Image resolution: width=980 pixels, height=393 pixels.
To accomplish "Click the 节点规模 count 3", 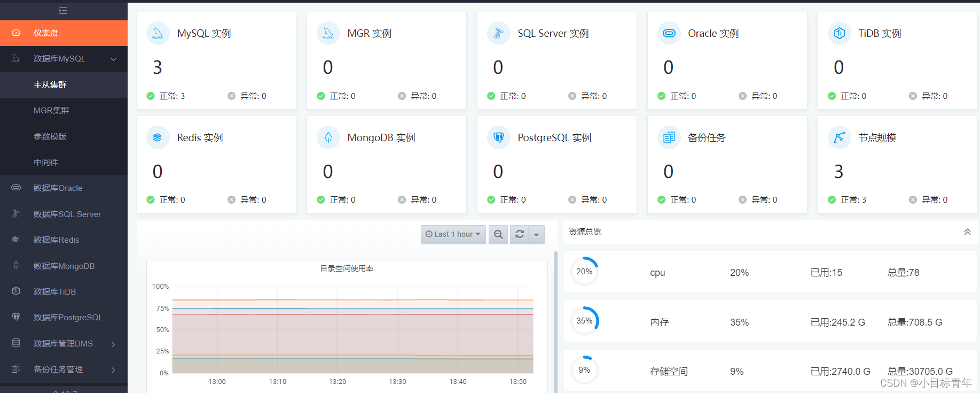I will point(838,172).
